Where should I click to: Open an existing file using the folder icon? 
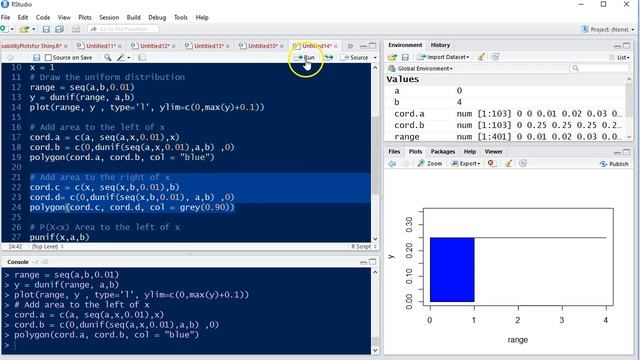[x=24, y=29]
